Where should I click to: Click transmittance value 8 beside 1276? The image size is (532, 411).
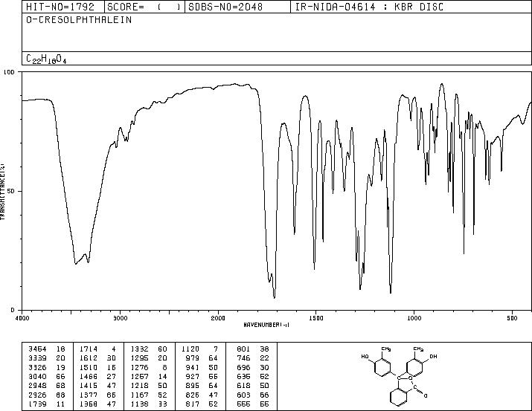(x=164, y=367)
